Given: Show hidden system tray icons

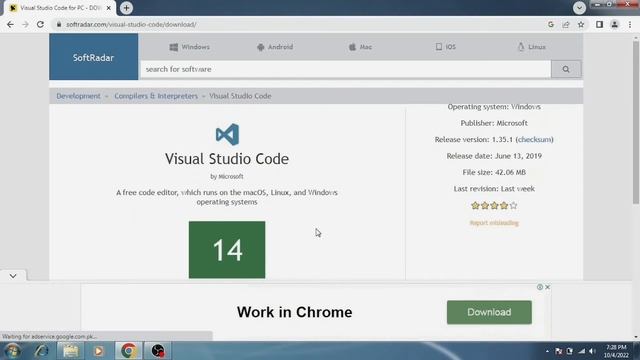Looking at the screenshot, I should point(547,351).
